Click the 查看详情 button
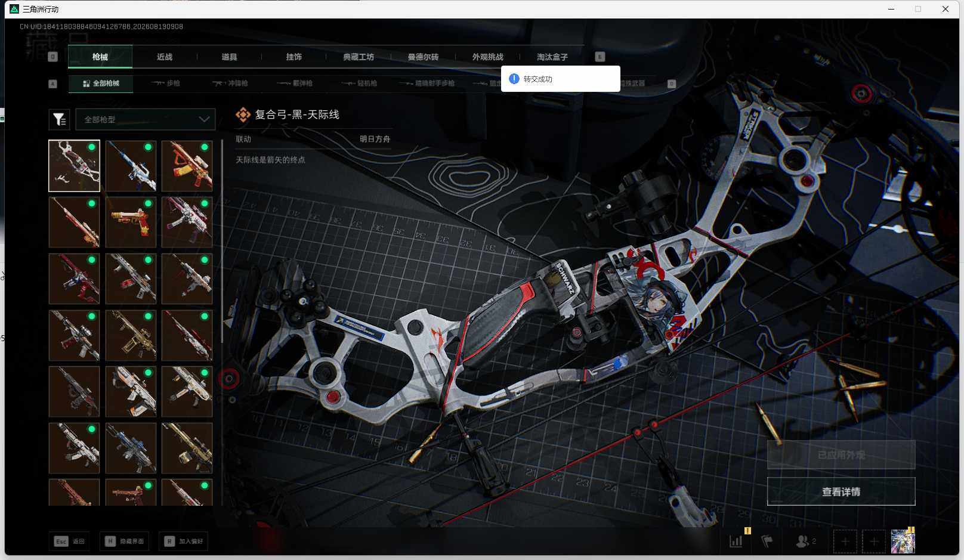964x560 pixels. point(841,491)
